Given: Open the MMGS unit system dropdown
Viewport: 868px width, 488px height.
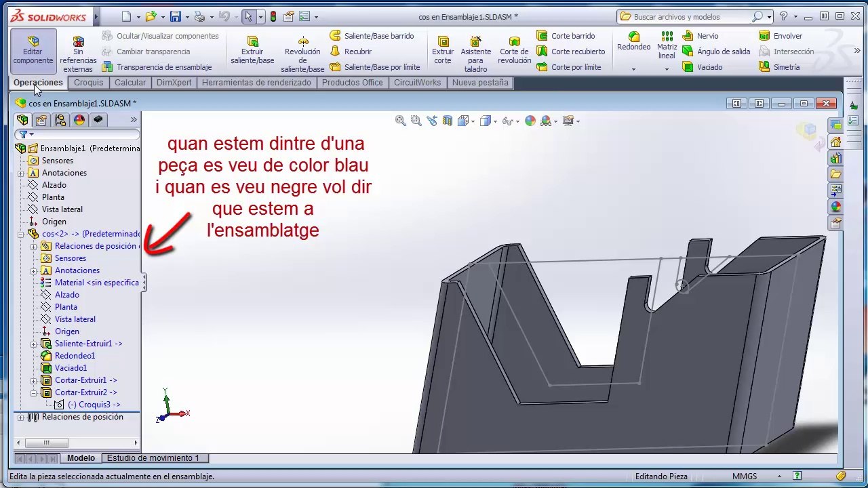Looking at the screenshot, I should tap(779, 476).
